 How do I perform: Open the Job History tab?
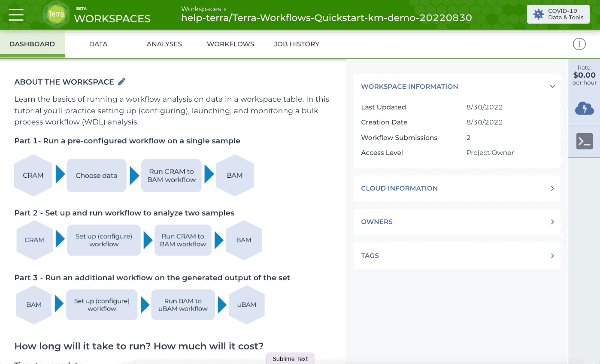pos(296,44)
